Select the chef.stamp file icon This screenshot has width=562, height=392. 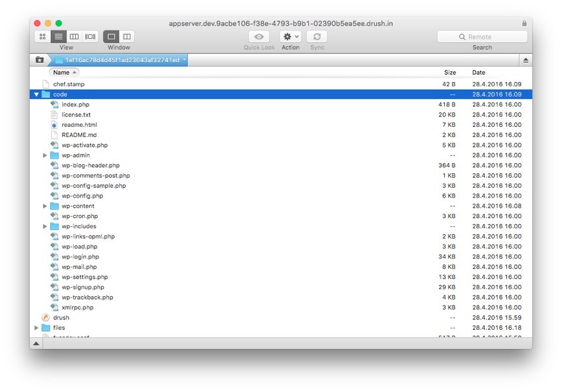(46, 84)
